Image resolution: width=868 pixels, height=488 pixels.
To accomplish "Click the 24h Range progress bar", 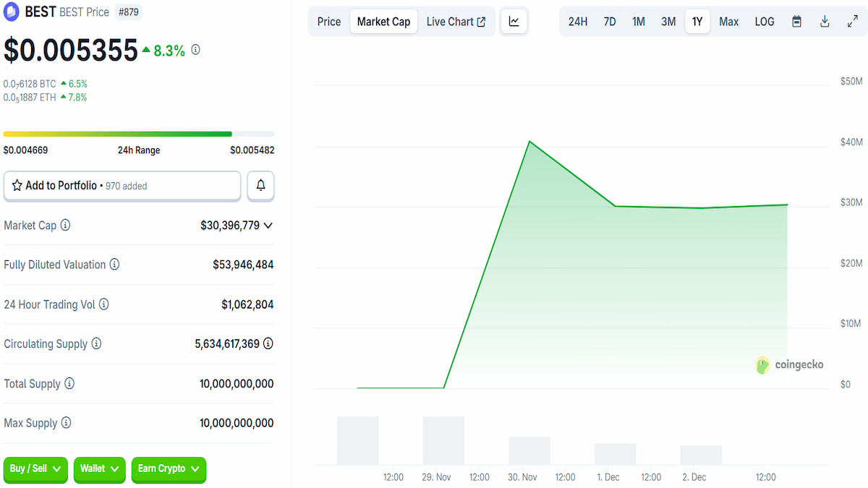I will tap(137, 134).
